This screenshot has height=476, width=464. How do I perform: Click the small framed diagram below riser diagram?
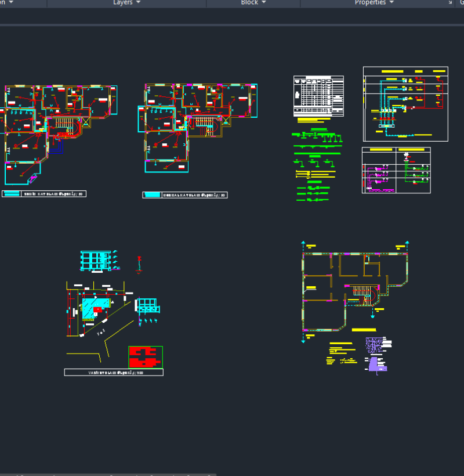(396, 170)
